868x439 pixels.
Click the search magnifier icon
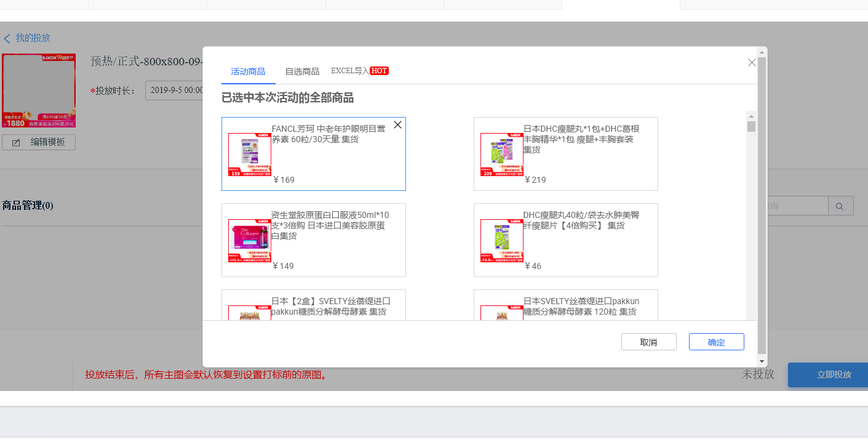[840, 206]
